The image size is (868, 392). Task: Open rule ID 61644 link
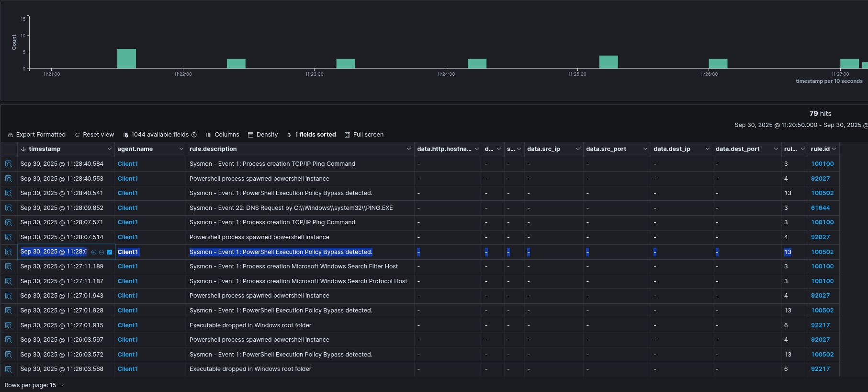(x=820, y=208)
